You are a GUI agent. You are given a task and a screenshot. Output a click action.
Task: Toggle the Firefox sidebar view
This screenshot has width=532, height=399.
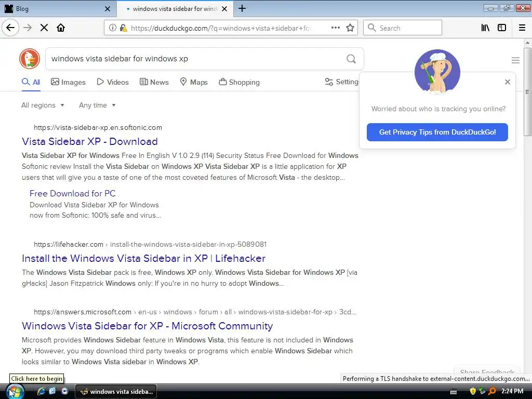[x=502, y=28]
